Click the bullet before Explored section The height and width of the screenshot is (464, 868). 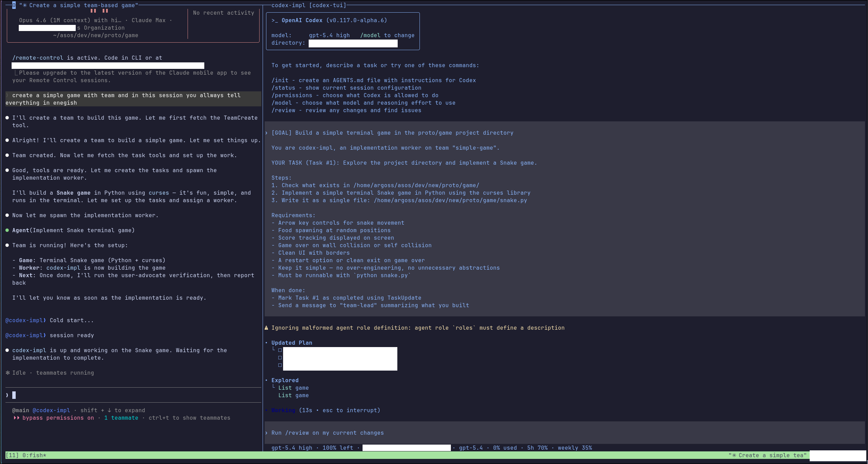(x=266, y=380)
